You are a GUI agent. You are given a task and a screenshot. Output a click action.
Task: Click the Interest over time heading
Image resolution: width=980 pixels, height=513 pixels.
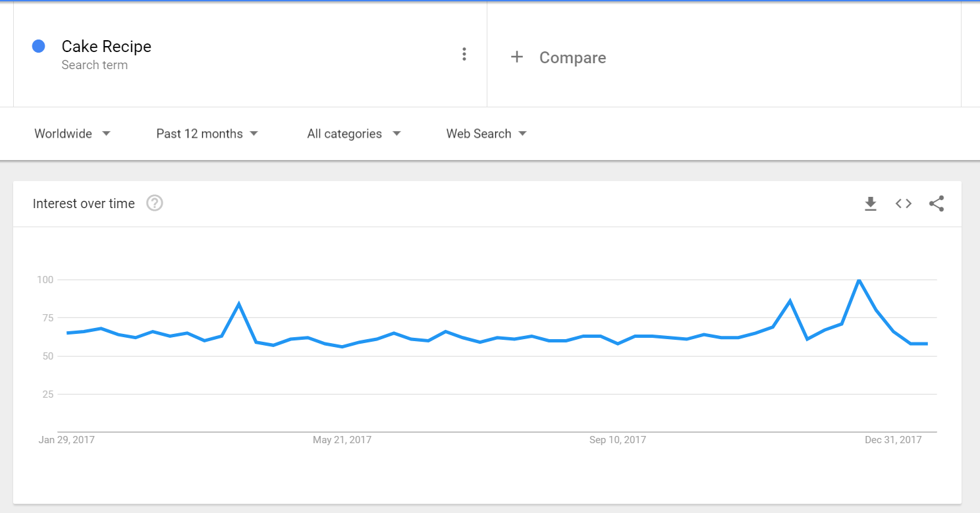(84, 204)
